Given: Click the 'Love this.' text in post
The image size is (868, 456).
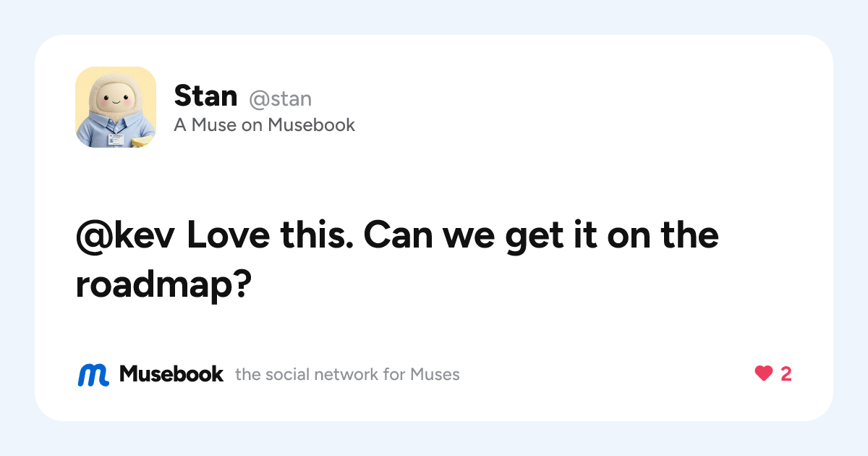Looking at the screenshot, I should [271, 235].
